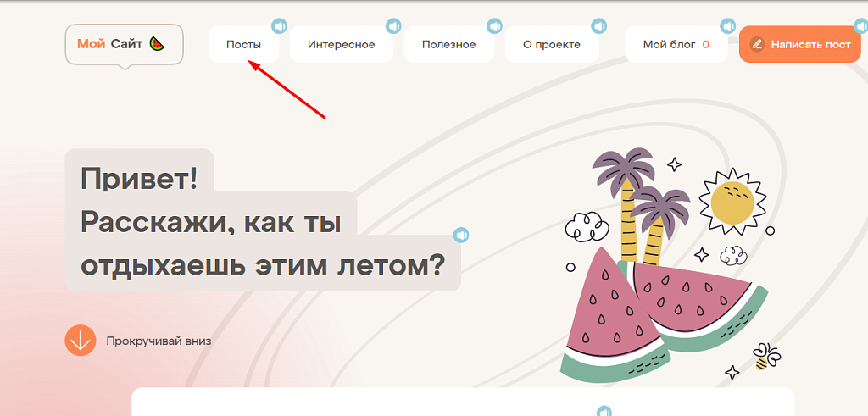Click the speaker icon above Полезное
The height and width of the screenshot is (416, 868).
494,26
